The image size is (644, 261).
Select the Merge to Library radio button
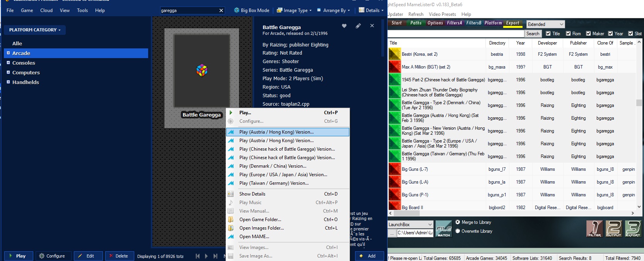pyautogui.click(x=458, y=222)
